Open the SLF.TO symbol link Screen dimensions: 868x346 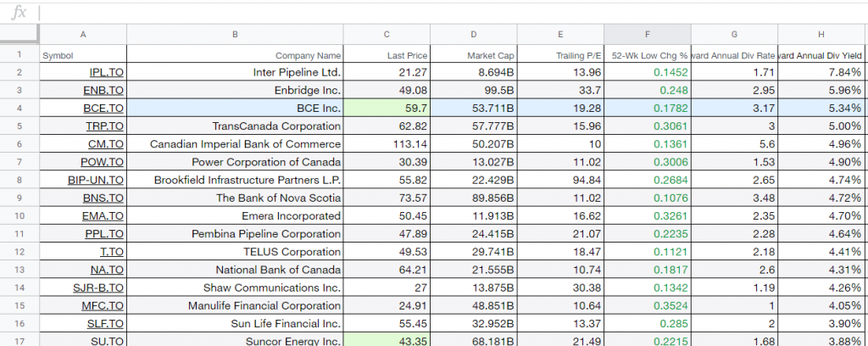click(x=105, y=323)
